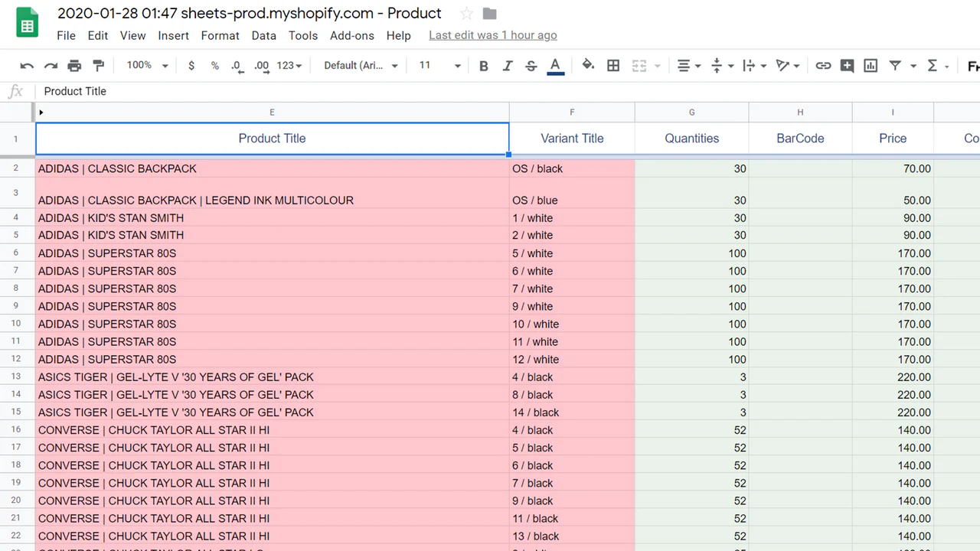The width and height of the screenshot is (980, 551).
Task: Select the 70.00 price cell
Action: (x=893, y=168)
